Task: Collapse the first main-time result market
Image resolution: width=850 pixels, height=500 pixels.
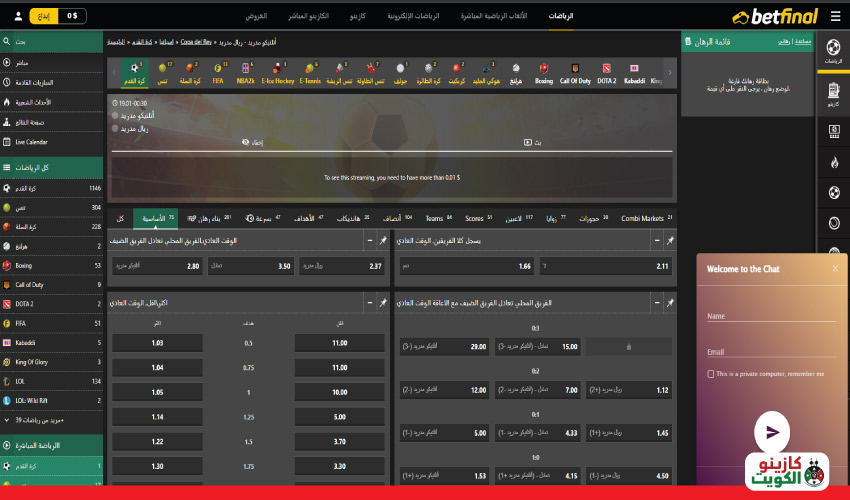Action: (370, 240)
